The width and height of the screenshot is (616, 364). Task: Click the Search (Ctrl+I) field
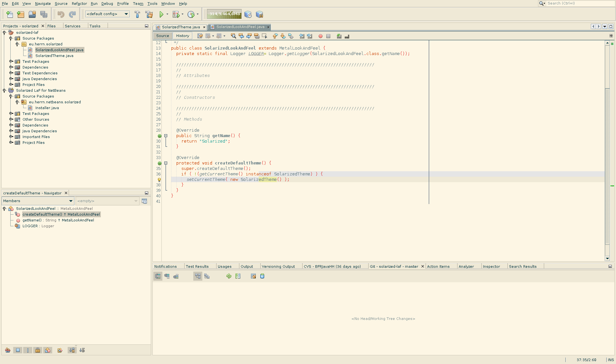(580, 3)
